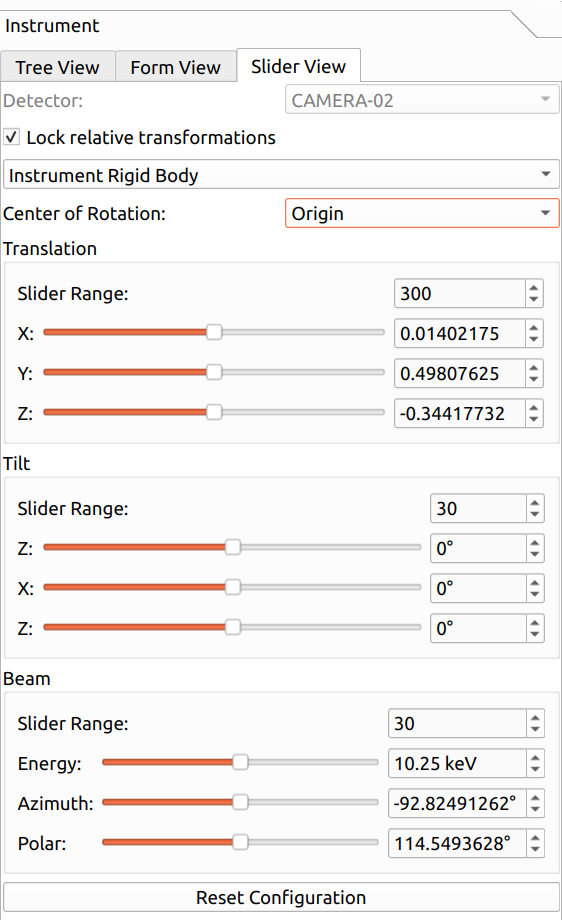
Task: Click the Azimuth angle value field
Action: click(457, 803)
